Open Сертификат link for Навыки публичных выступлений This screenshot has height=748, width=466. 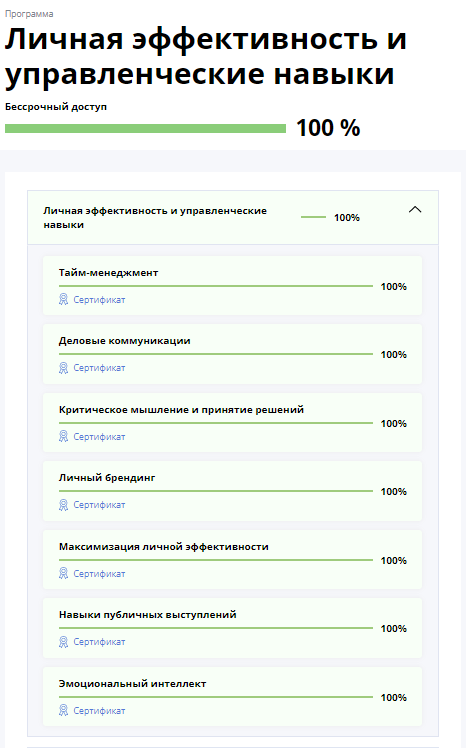pos(99,642)
